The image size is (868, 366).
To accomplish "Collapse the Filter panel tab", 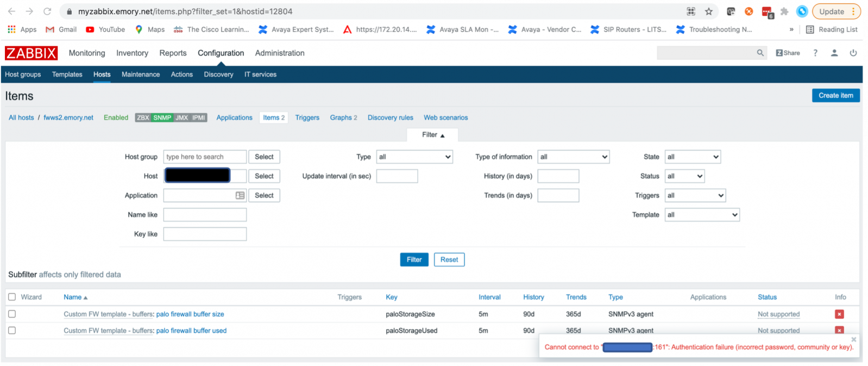I will coord(433,135).
